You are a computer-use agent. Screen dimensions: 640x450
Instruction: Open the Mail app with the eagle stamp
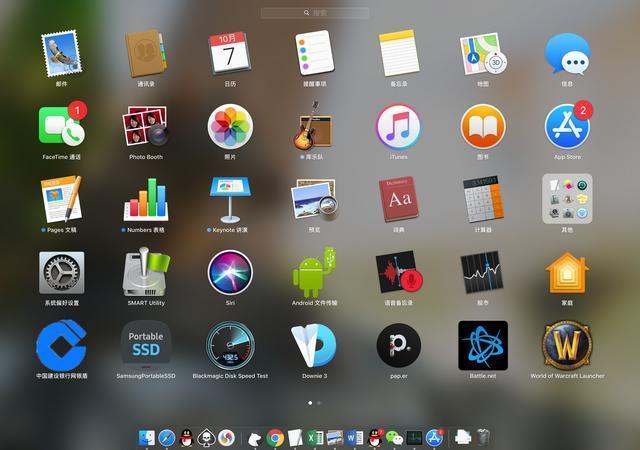[62, 53]
